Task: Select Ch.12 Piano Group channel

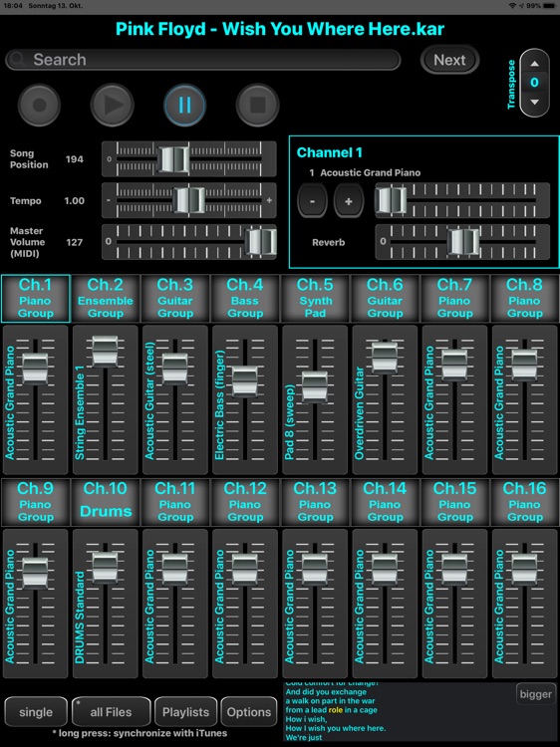Action: [245, 503]
